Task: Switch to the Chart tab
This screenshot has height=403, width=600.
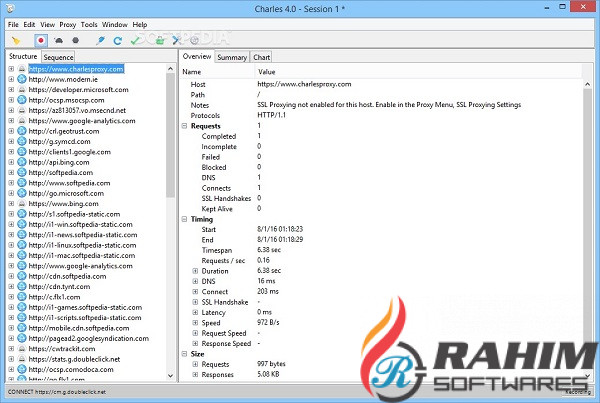Action: coord(262,57)
